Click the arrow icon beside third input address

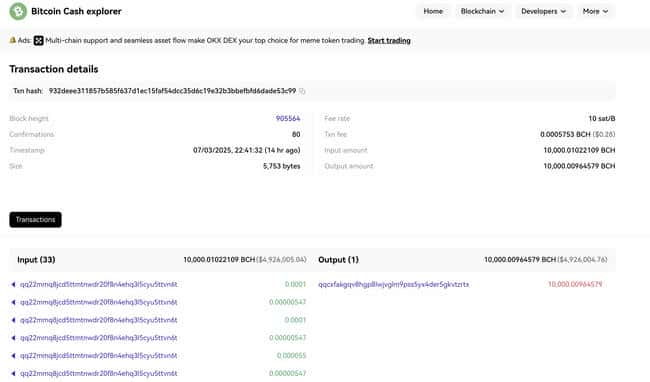coord(13,320)
